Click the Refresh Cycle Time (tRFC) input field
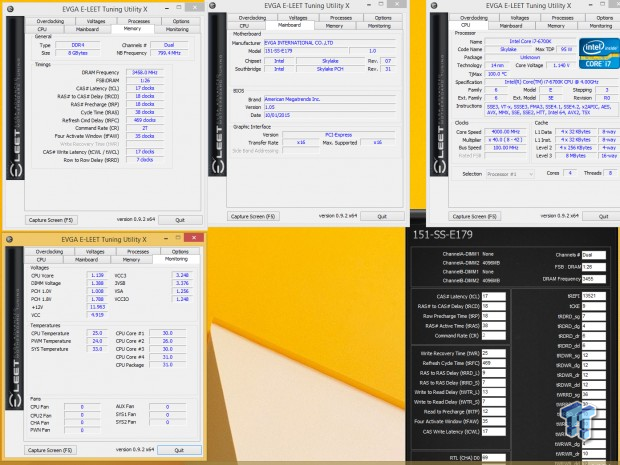Screen dimensions: 620x465 tap(493, 363)
